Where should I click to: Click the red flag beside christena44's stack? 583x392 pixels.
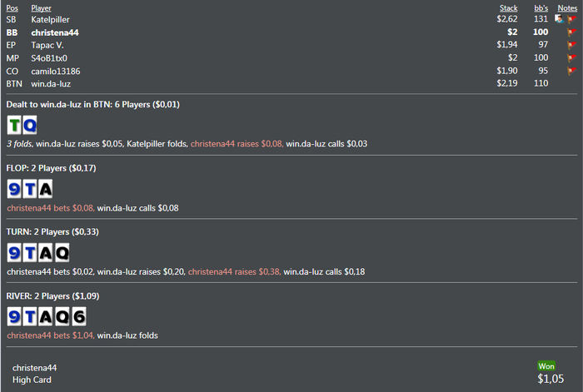[x=572, y=32]
